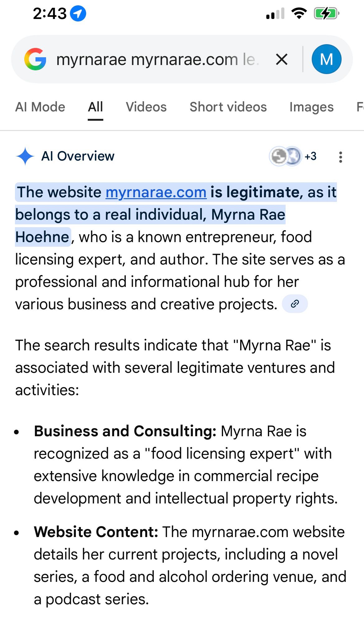Click the link chip after creative projects
Viewport: 364px width, 622px height.
295,304
